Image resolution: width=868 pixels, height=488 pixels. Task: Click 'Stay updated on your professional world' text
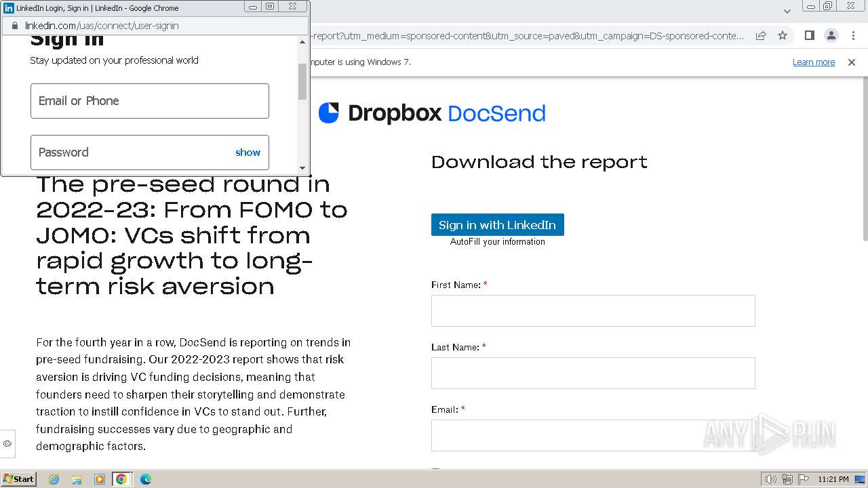click(114, 60)
